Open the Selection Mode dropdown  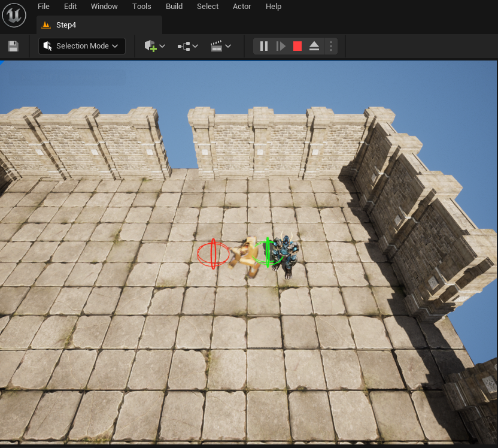point(82,46)
